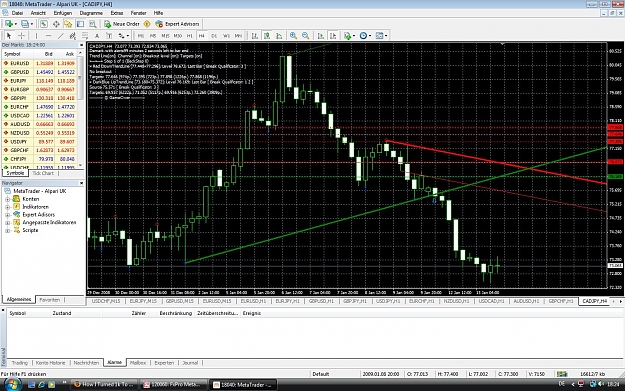Switch chart to M15 timeframe
The width and height of the screenshot is (625, 391).
pos(165,36)
